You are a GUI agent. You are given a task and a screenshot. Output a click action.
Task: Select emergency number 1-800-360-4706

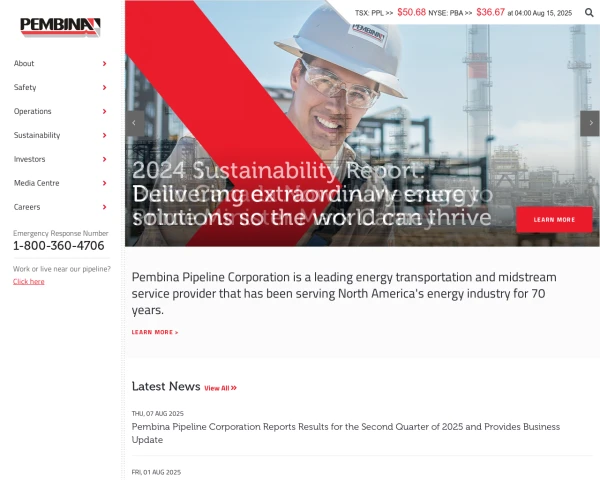pyautogui.click(x=59, y=246)
